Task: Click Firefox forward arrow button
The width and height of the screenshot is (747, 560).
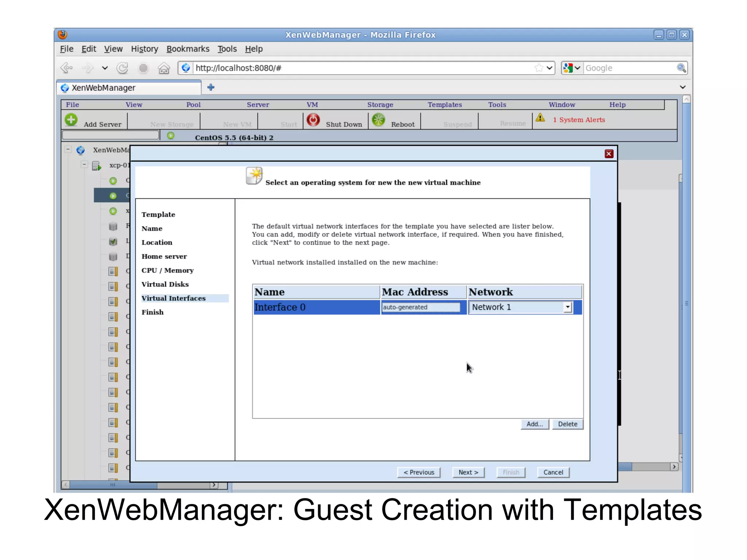Action: pos(88,68)
